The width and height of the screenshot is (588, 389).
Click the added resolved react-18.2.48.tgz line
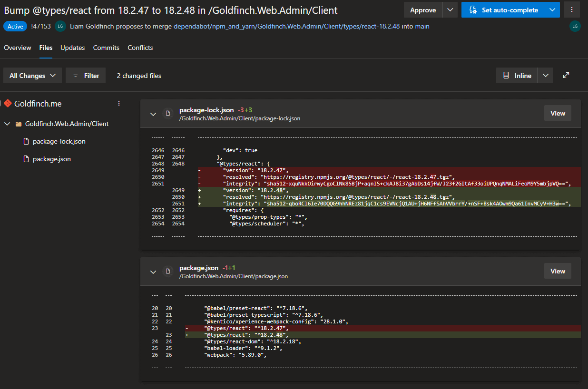coord(389,197)
